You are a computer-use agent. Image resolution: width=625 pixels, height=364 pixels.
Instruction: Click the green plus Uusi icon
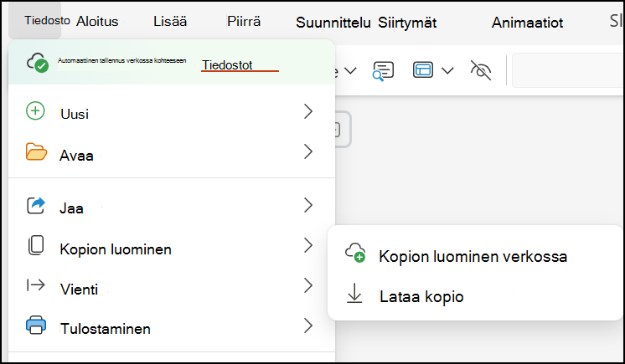35,110
